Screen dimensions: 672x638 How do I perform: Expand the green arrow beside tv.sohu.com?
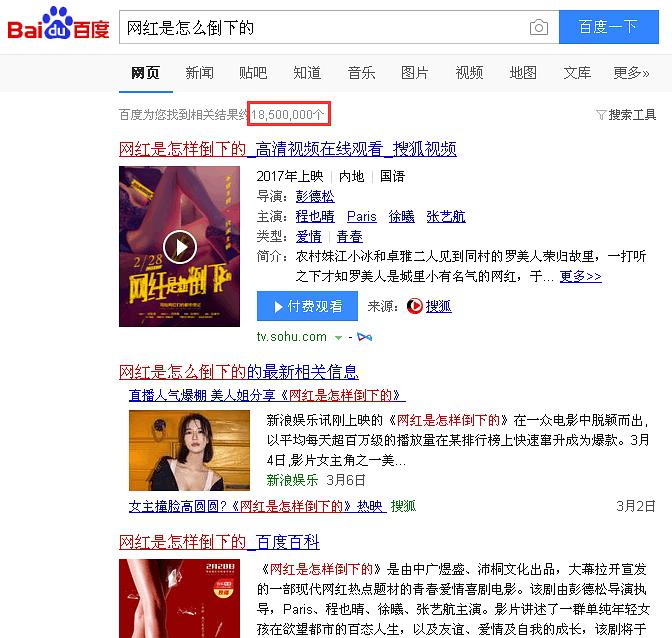(x=338, y=338)
